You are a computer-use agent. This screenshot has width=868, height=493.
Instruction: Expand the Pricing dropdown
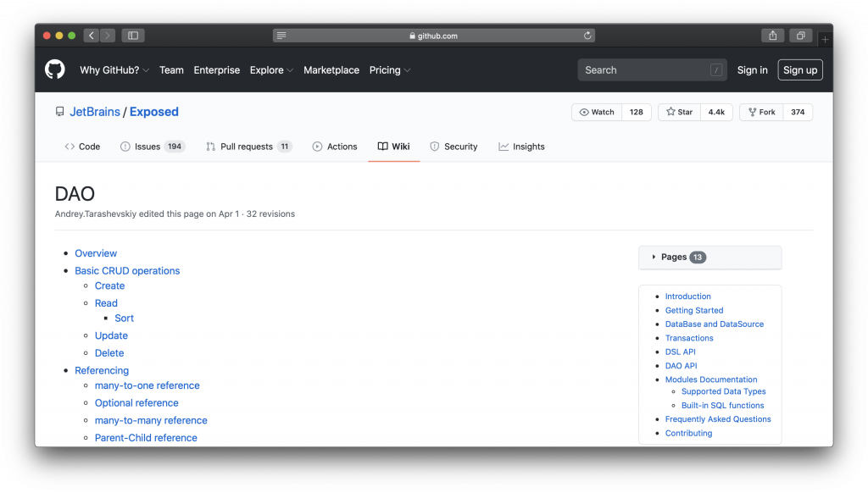[x=390, y=70]
